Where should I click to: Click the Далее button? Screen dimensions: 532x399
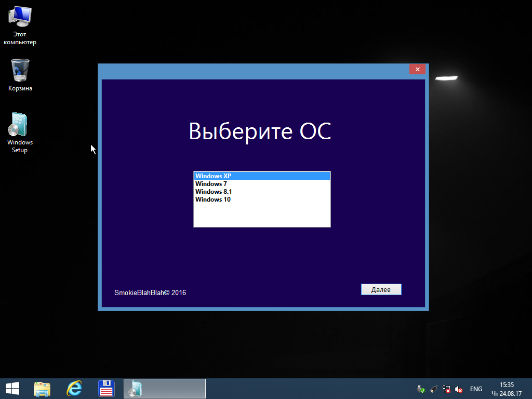(x=381, y=289)
